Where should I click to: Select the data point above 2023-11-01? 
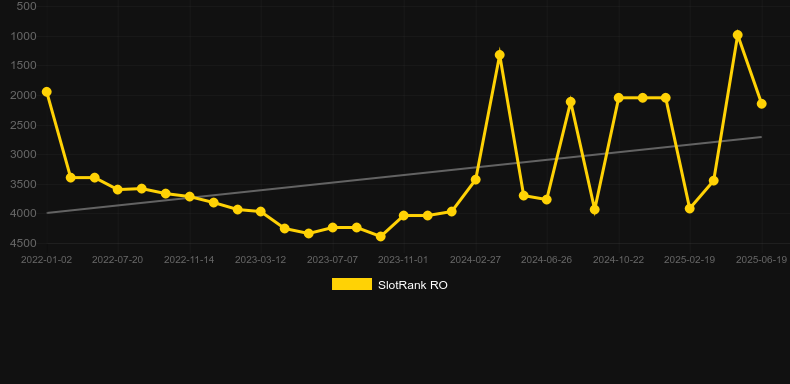[x=404, y=216]
